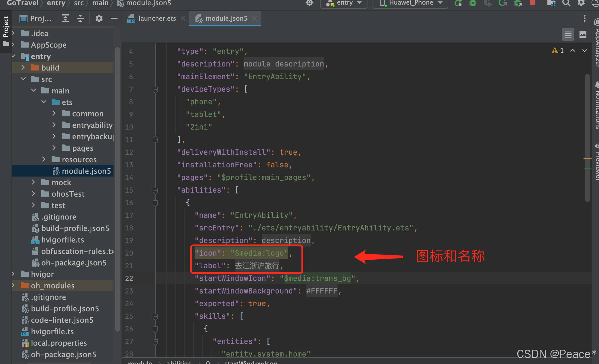Select oh-package.json5 under entry
The image size is (599, 364).
pos(74,263)
